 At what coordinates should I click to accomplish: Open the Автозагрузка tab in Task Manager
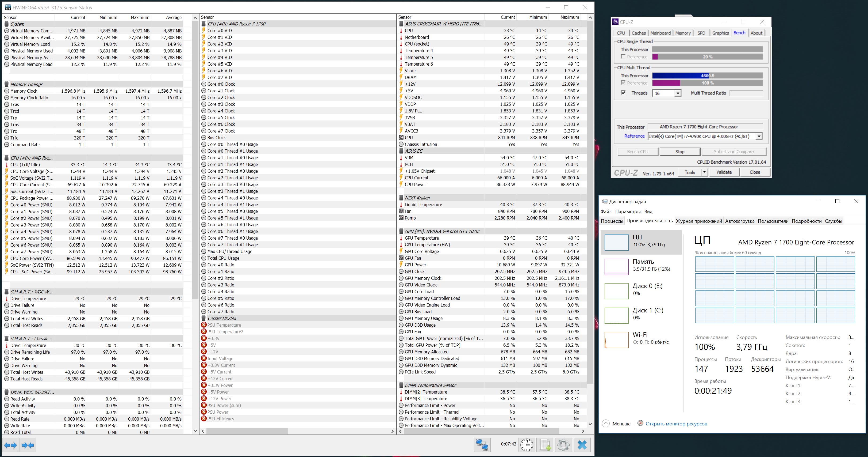[x=740, y=221]
